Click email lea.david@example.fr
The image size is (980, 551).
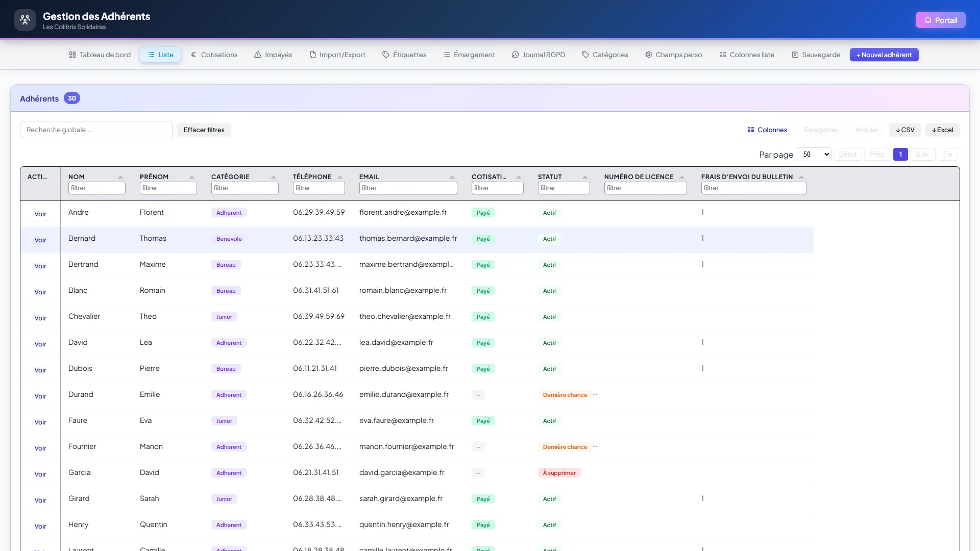pos(396,342)
